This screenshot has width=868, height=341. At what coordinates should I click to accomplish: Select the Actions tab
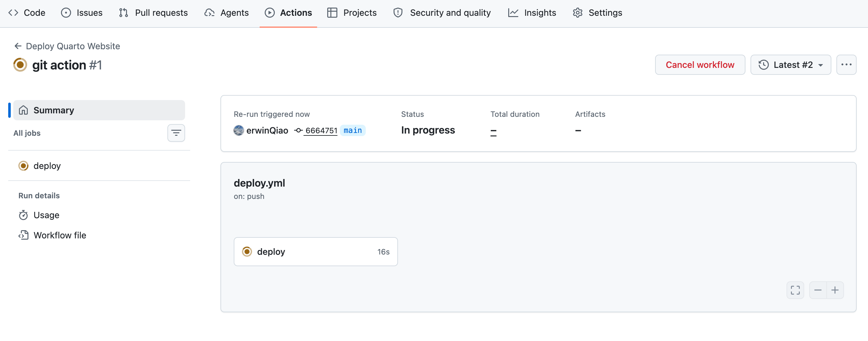point(288,13)
